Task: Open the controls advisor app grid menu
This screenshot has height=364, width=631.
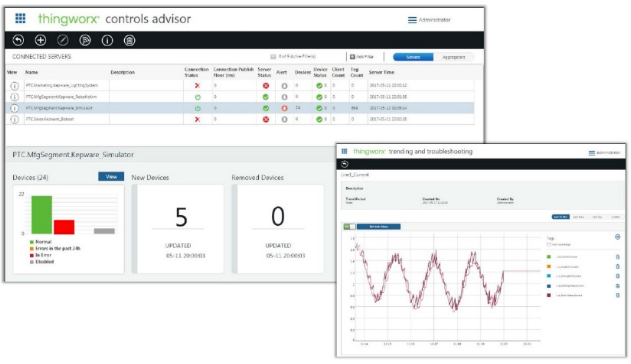Action: 20,19
